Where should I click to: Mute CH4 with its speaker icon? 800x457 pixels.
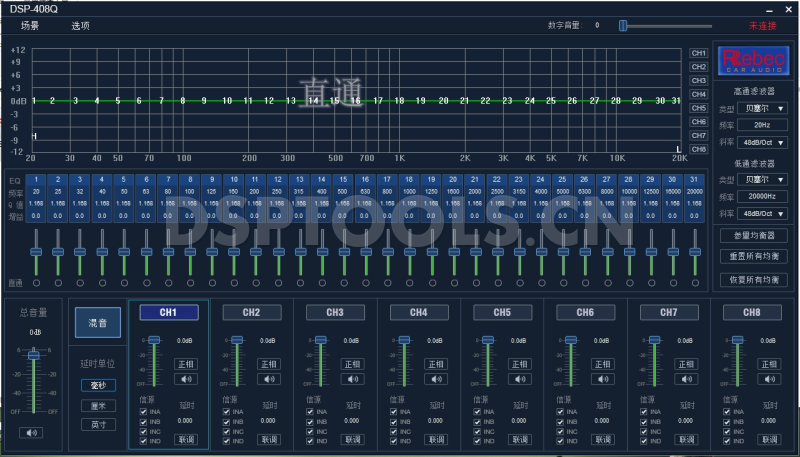pyautogui.click(x=436, y=379)
